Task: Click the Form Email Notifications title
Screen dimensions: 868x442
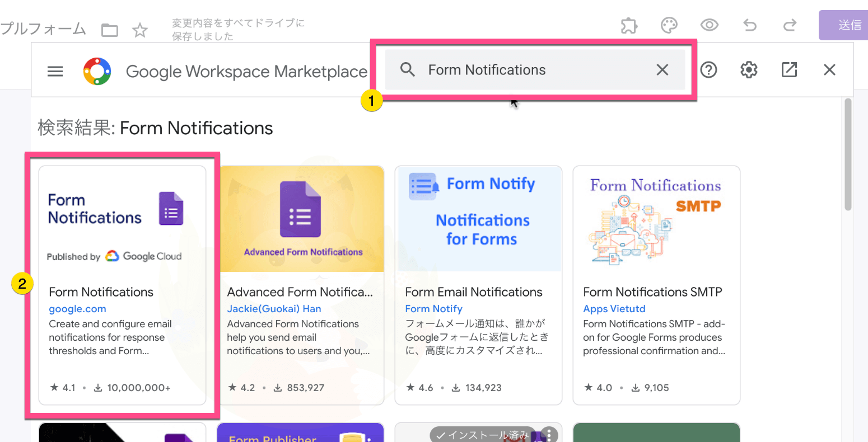Action: [x=474, y=292]
